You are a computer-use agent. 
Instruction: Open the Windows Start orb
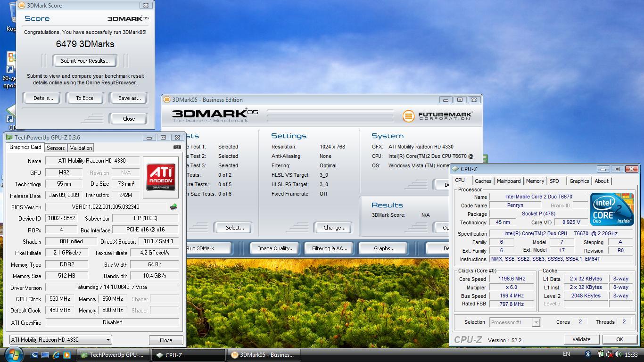pos(13,354)
